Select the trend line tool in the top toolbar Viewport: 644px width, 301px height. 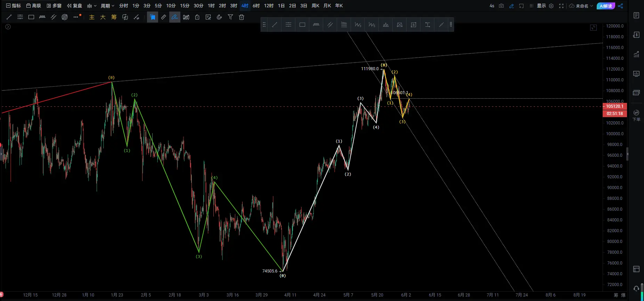(x=9, y=17)
